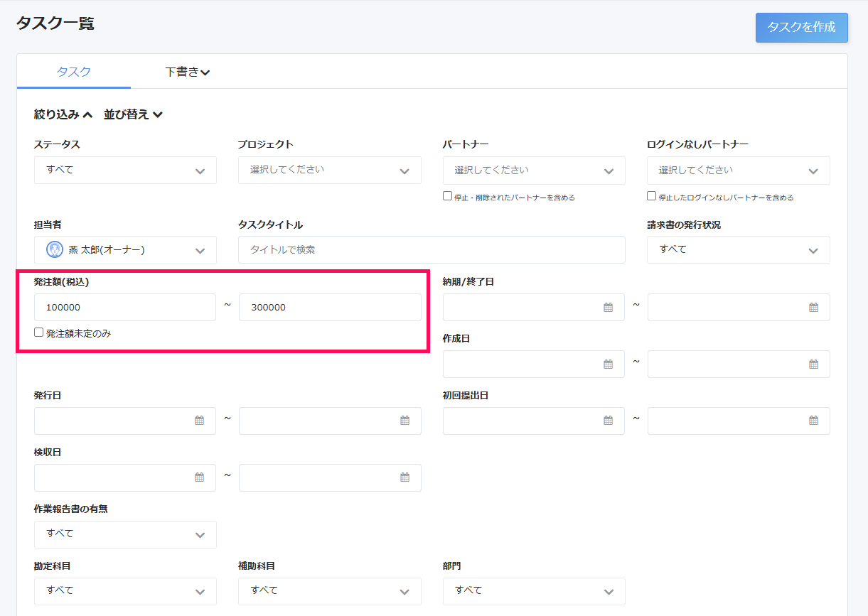
Task: Open the 下書き tab dropdown
Action: (188, 72)
